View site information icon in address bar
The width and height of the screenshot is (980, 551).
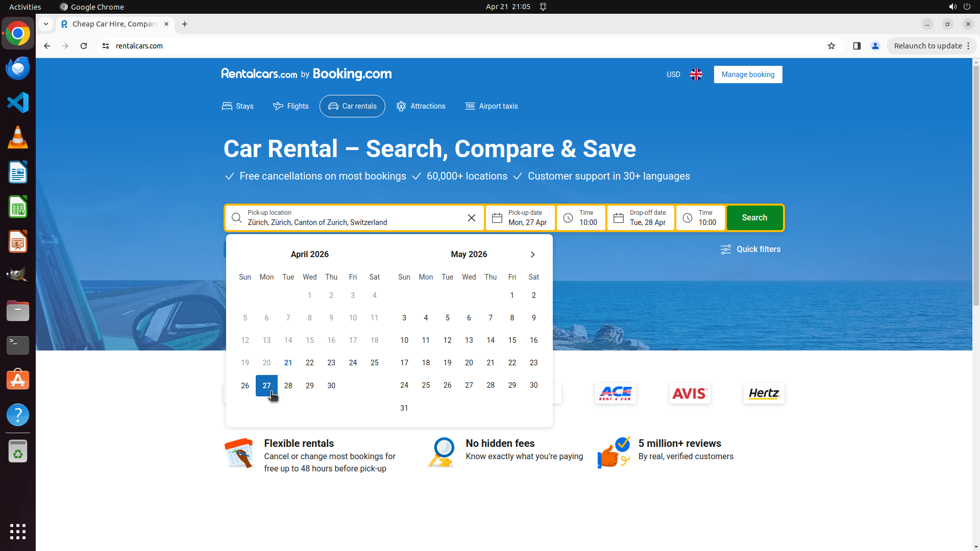(106, 46)
